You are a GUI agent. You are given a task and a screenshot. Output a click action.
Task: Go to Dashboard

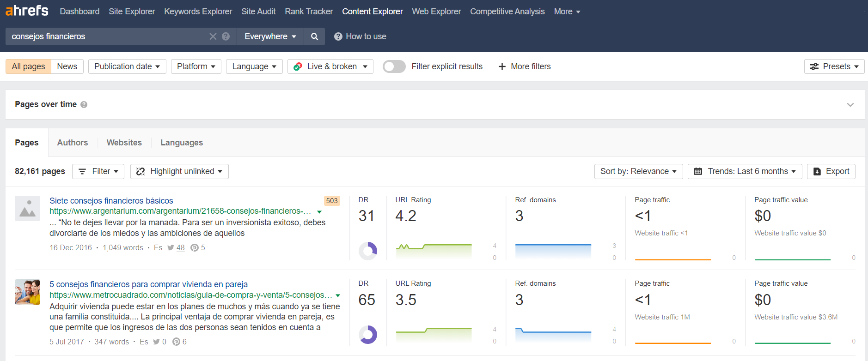79,12
